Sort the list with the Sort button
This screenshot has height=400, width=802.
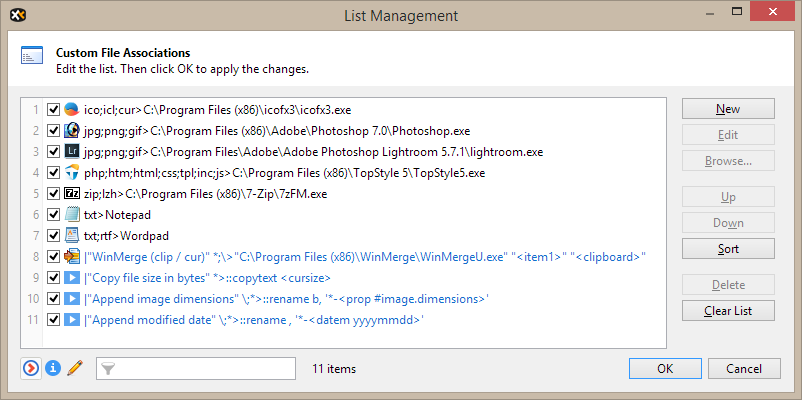[728, 248]
